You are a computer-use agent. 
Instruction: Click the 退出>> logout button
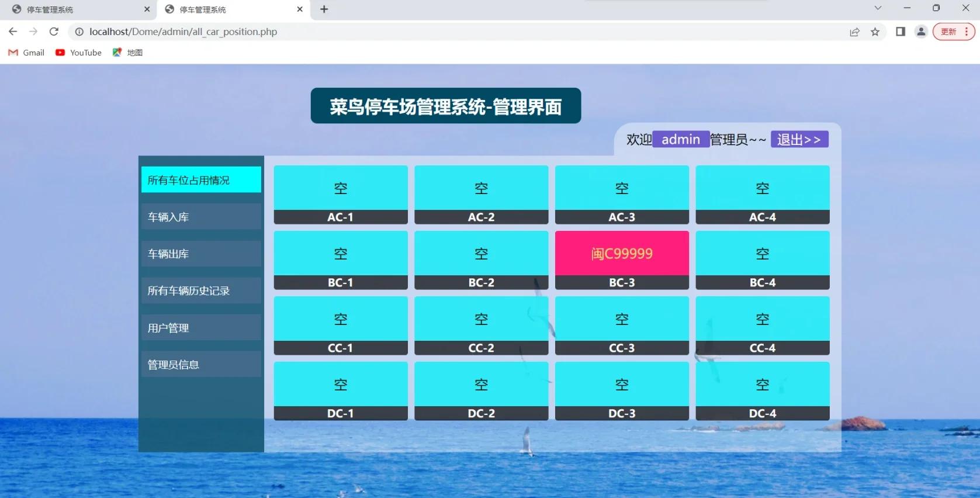[x=799, y=139]
